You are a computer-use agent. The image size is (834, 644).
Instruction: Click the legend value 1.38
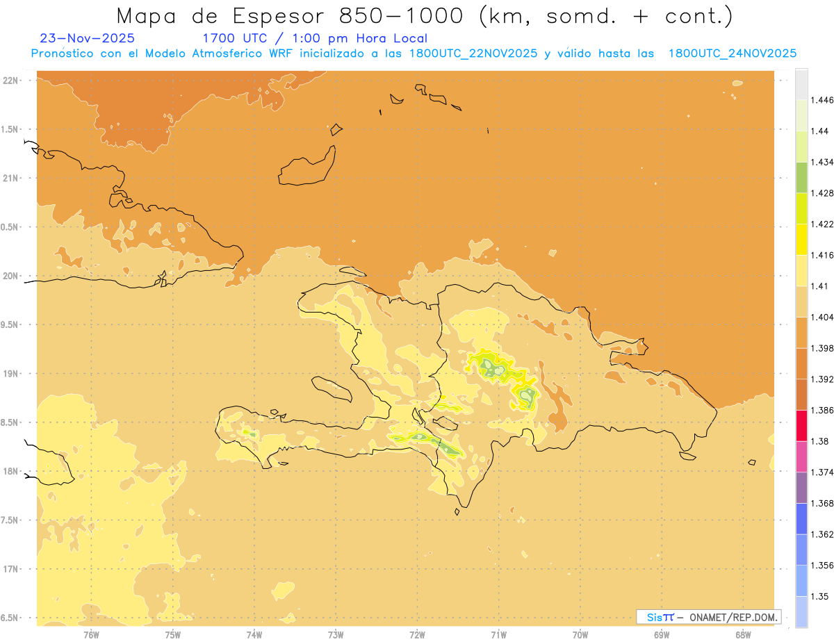[820, 440]
